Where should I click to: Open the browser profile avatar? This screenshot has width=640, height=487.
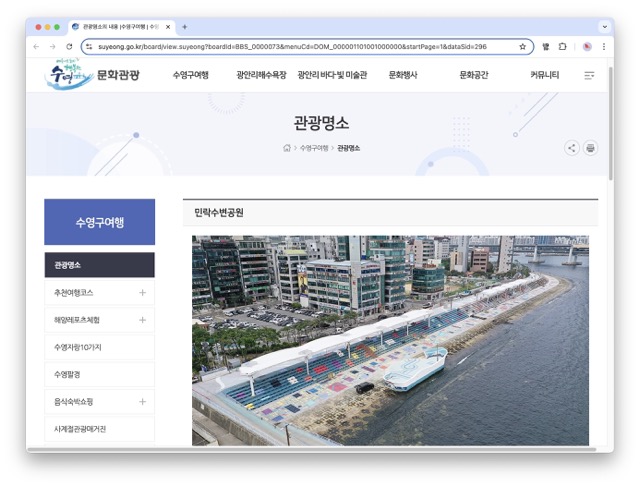[x=587, y=47]
